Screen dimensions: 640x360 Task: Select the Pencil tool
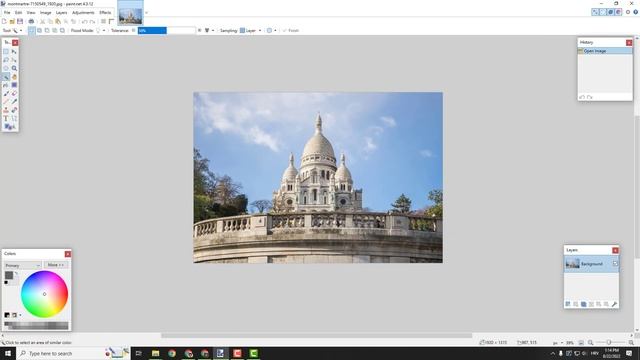[6, 102]
